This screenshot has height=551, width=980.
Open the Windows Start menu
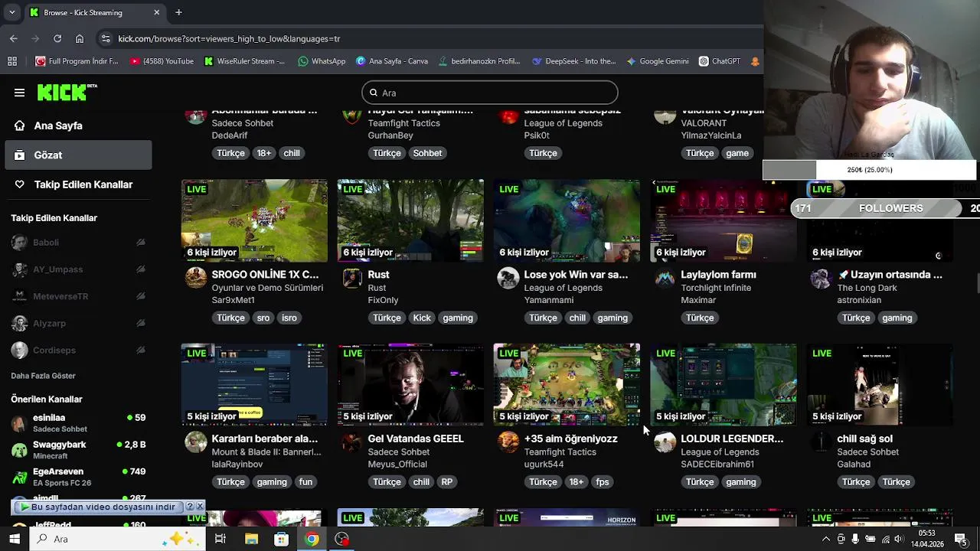pos(15,539)
